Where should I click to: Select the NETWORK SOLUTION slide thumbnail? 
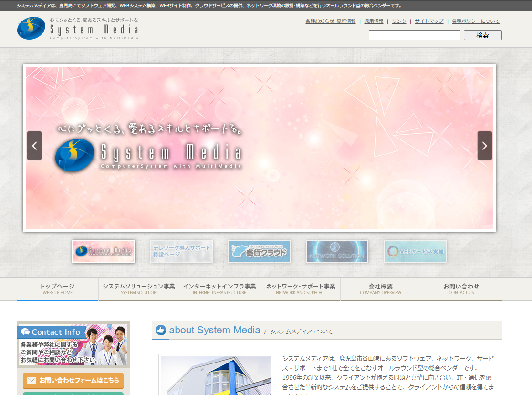point(337,251)
